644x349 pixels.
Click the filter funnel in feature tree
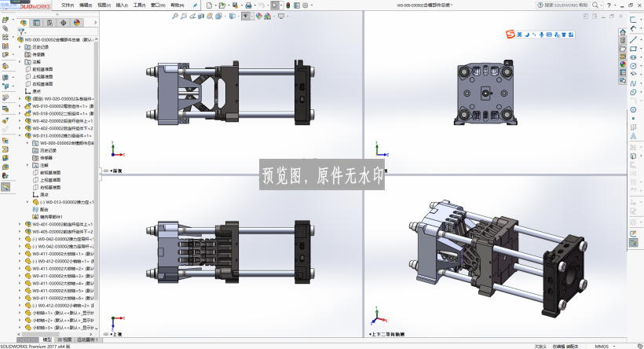(21, 31)
